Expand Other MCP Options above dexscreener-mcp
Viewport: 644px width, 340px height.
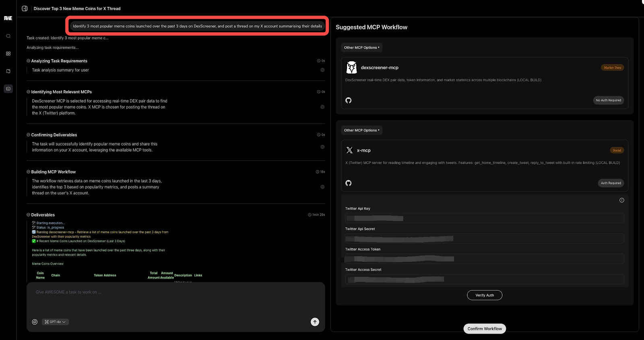[x=361, y=47]
